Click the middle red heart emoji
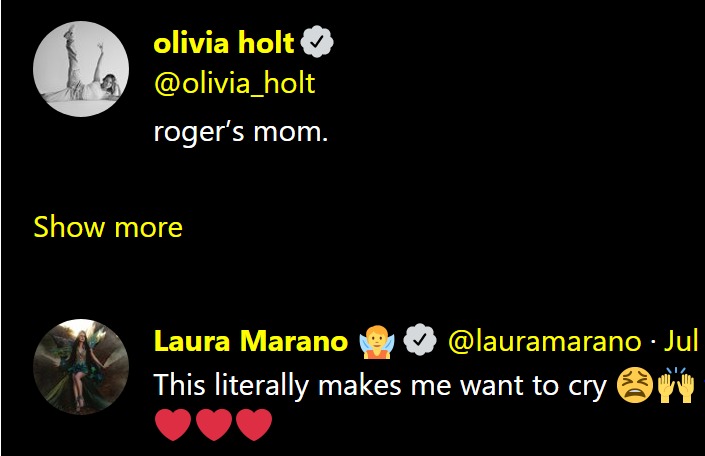 point(214,427)
